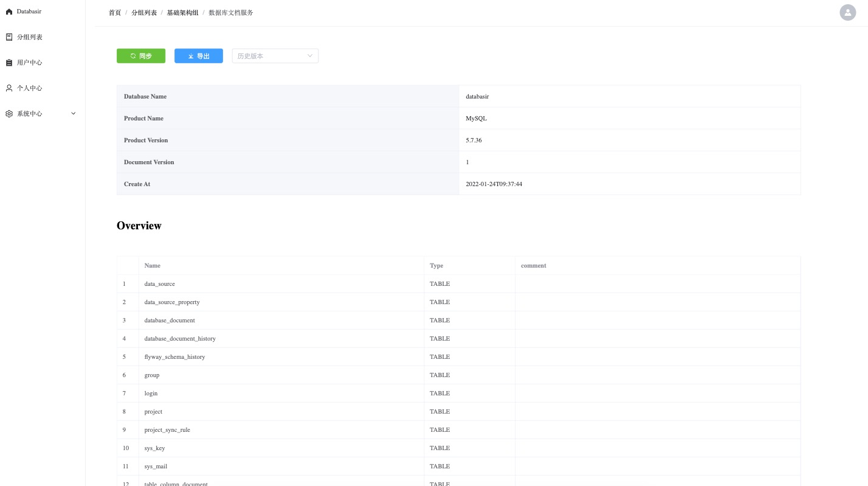Click the refresh icon in 同步 button
Screen dimensions: 868x486
coord(133,56)
